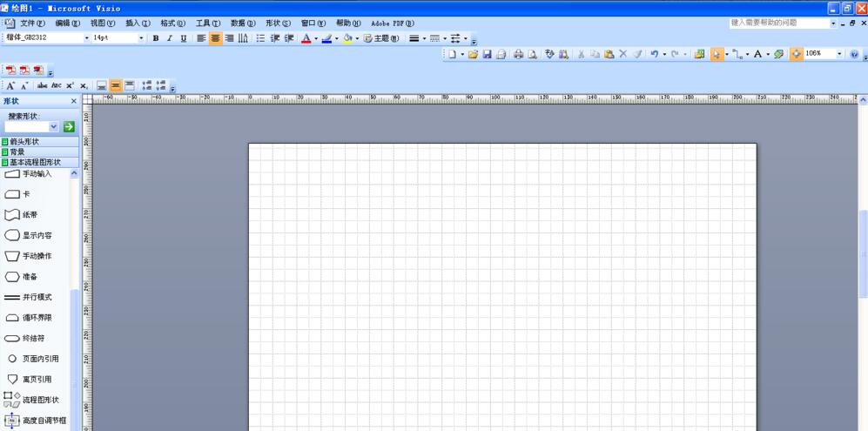Align text to the right

pyautogui.click(x=229, y=39)
